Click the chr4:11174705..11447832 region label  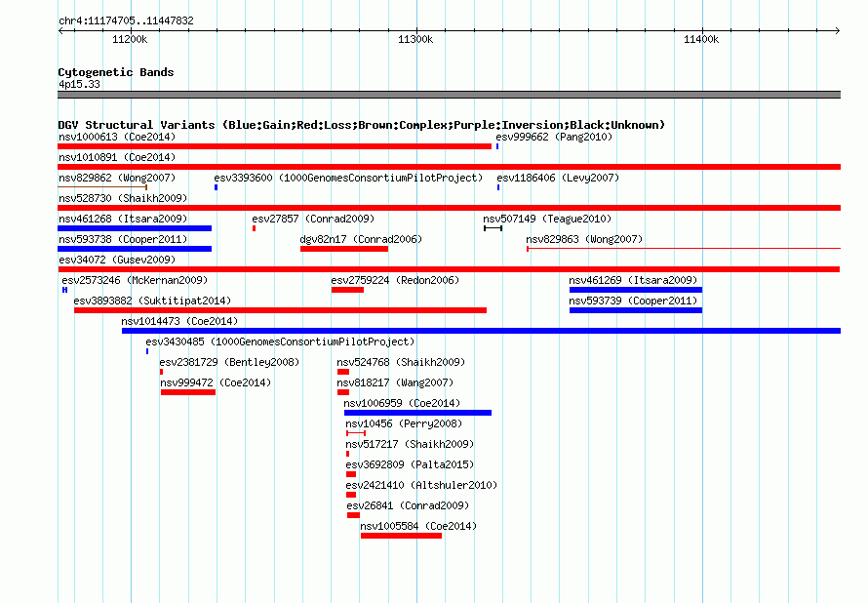point(126,20)
